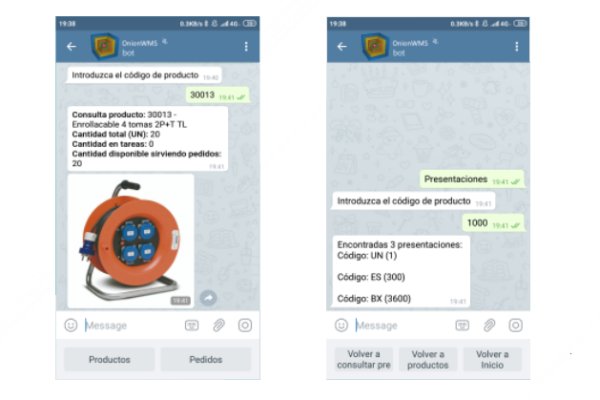Open the orange cable reel product image
This screenshot has height=400, width=600.
(x=130, y=241)
